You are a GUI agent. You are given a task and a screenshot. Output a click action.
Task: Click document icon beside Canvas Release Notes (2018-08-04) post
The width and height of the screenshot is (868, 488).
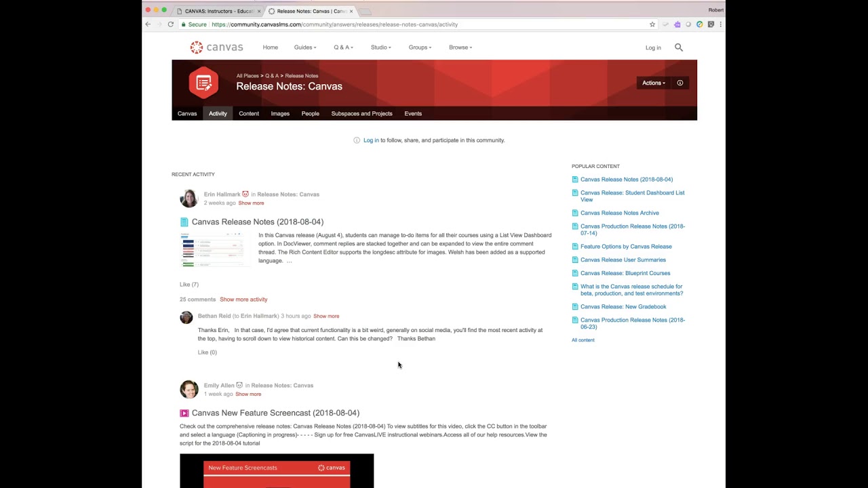(x=184, y=222)
